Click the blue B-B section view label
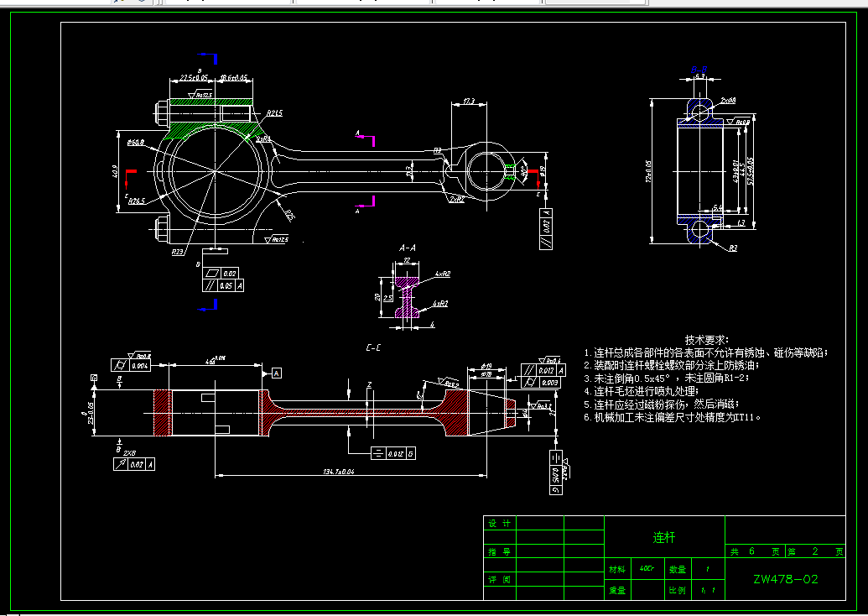This screenshot has height=616, width=868. point(699,70)
